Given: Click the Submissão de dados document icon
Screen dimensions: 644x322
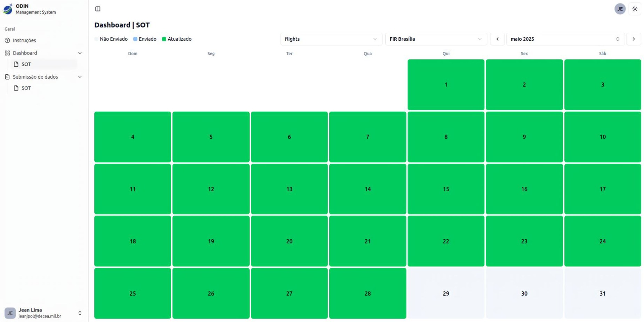Looking at the screenshot, I should coord(7,77).
